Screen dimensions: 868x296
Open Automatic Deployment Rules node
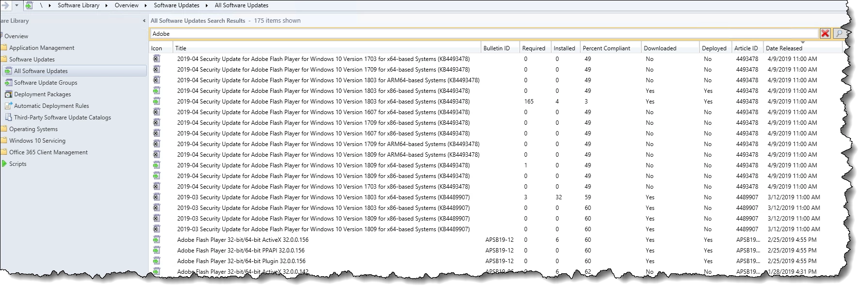(x=51, y=106)
